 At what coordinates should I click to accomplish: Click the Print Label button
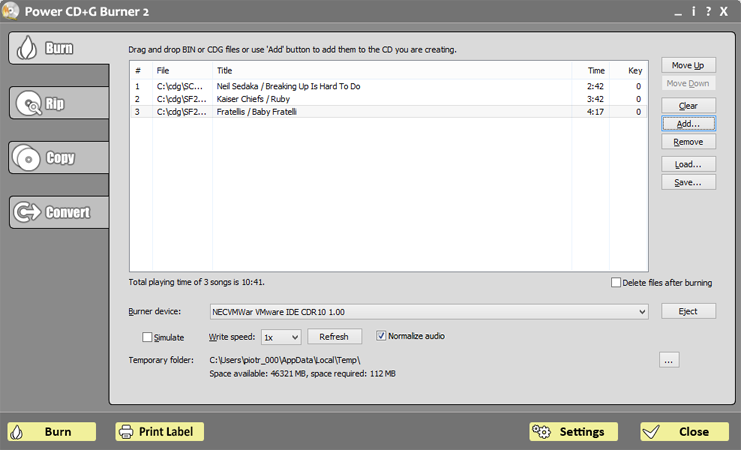pos(160,432)
